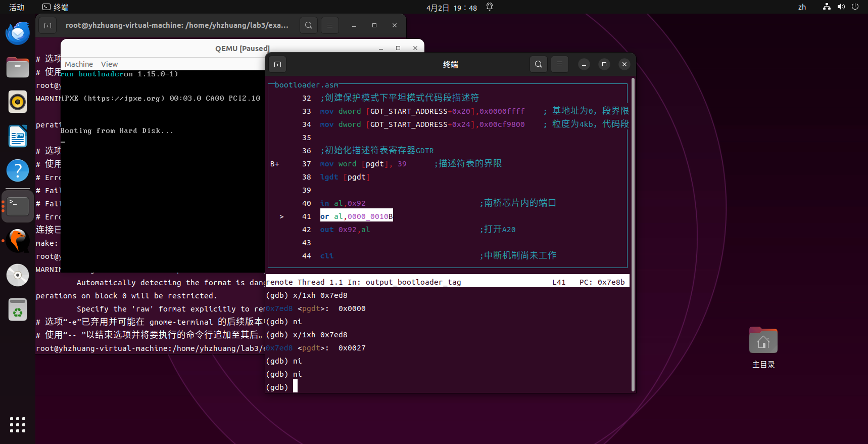Click the 'lgdt [pgdt]' source line

[x=345, y=177]
